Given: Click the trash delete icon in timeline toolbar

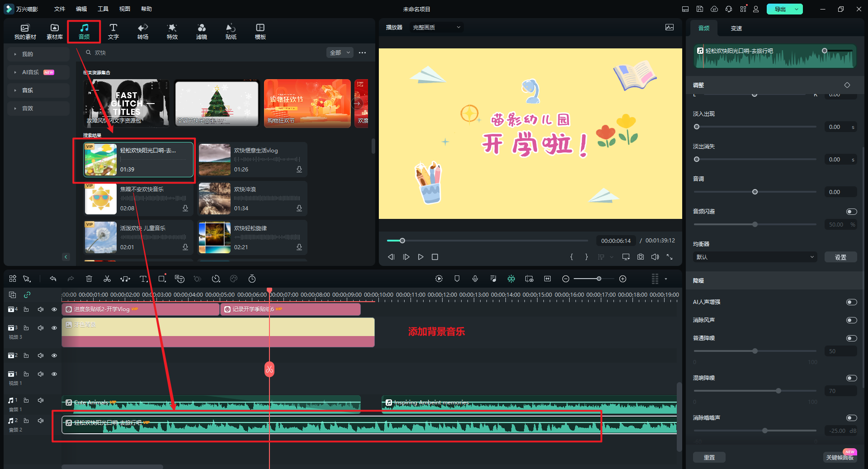Looking at the screenshot, I should pyautogui.click(x=89, y=279).
